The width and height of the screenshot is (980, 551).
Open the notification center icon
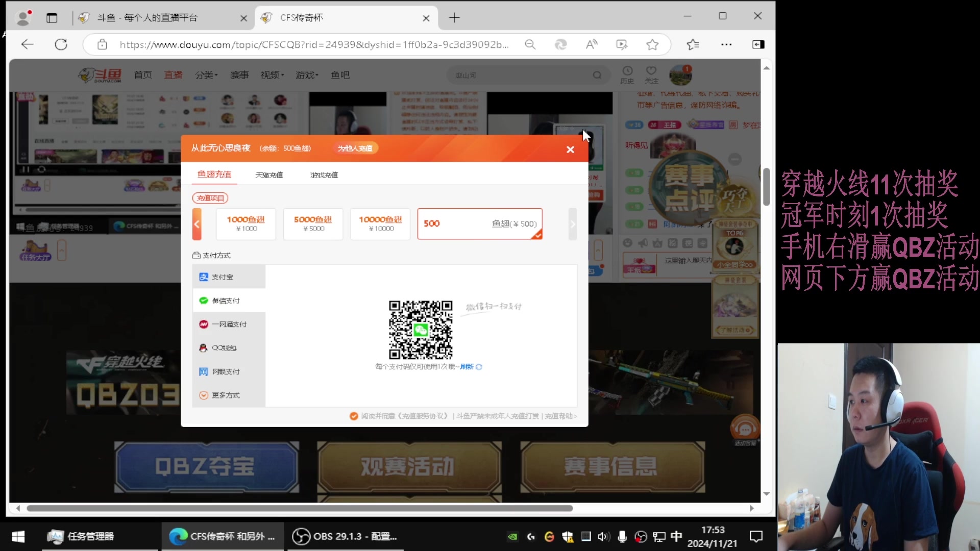[x=756, y=537]
